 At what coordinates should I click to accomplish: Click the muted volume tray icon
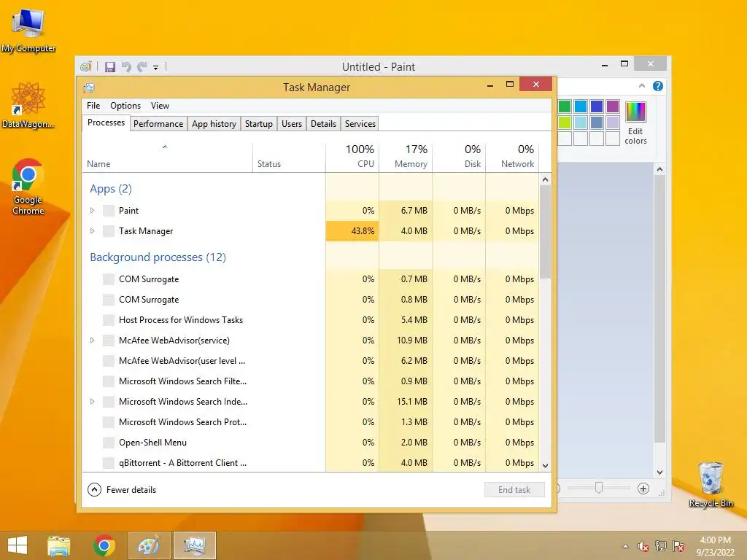[643, 546]
